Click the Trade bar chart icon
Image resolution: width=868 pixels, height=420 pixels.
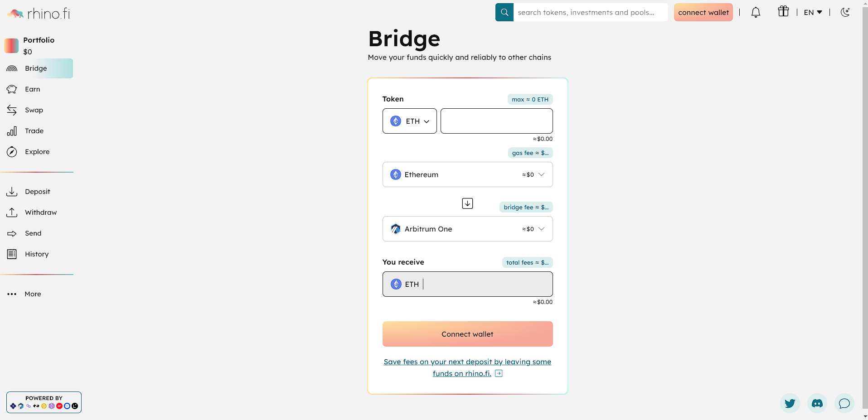point(12,131)
